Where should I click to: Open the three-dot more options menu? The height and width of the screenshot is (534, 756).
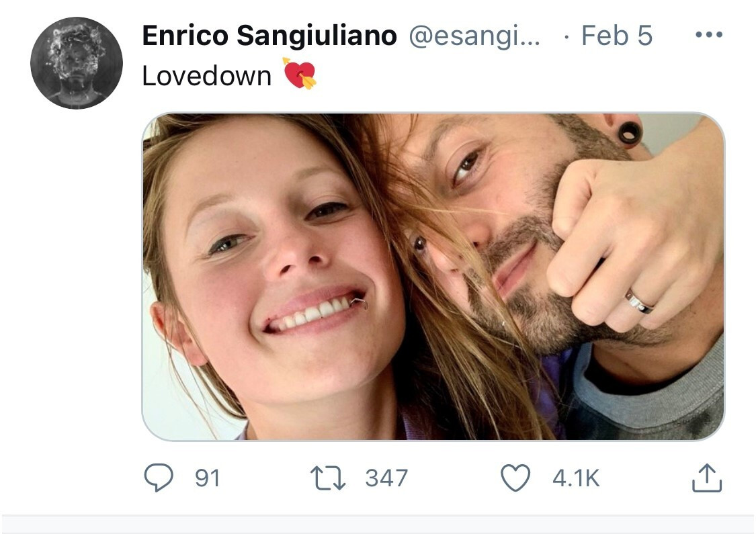[708, 35]
